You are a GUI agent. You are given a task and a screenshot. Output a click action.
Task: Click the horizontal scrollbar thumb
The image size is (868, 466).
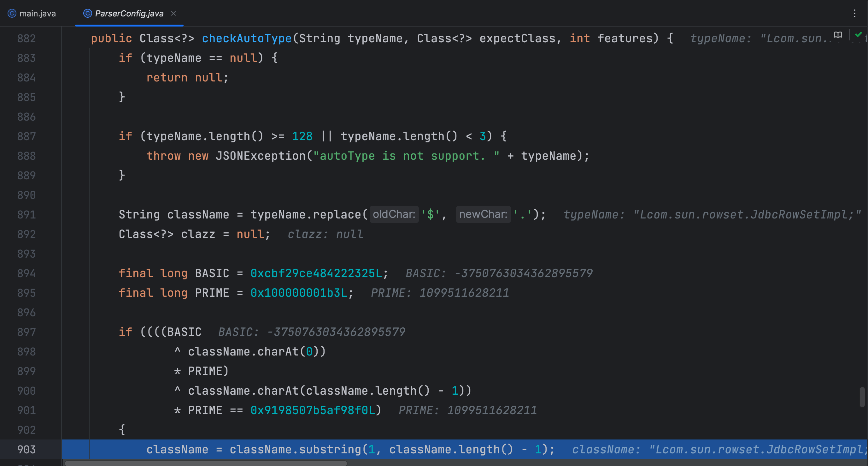[x=206, y=463]
